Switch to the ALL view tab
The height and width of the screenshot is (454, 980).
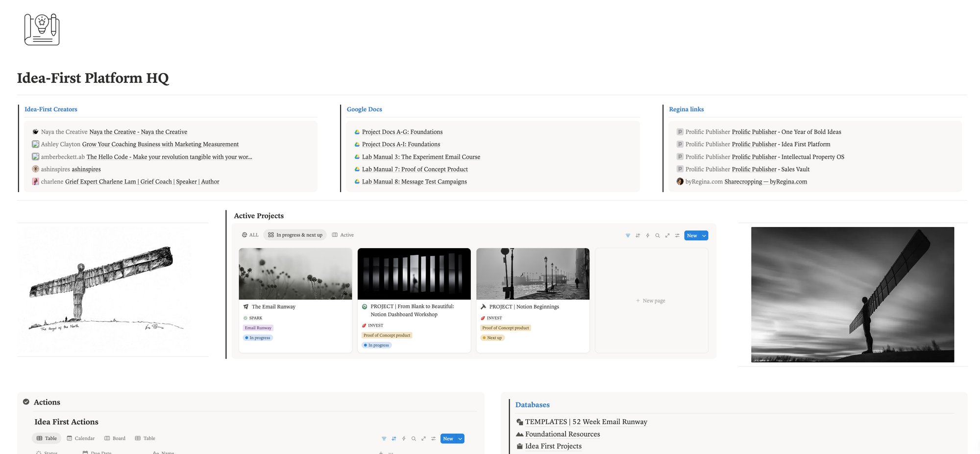pos(250,235)
